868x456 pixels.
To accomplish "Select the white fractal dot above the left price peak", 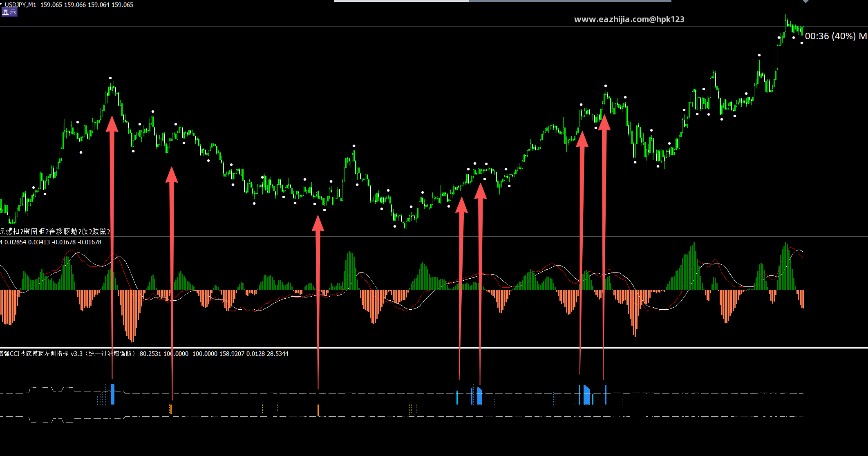I will tap(110, 78).
